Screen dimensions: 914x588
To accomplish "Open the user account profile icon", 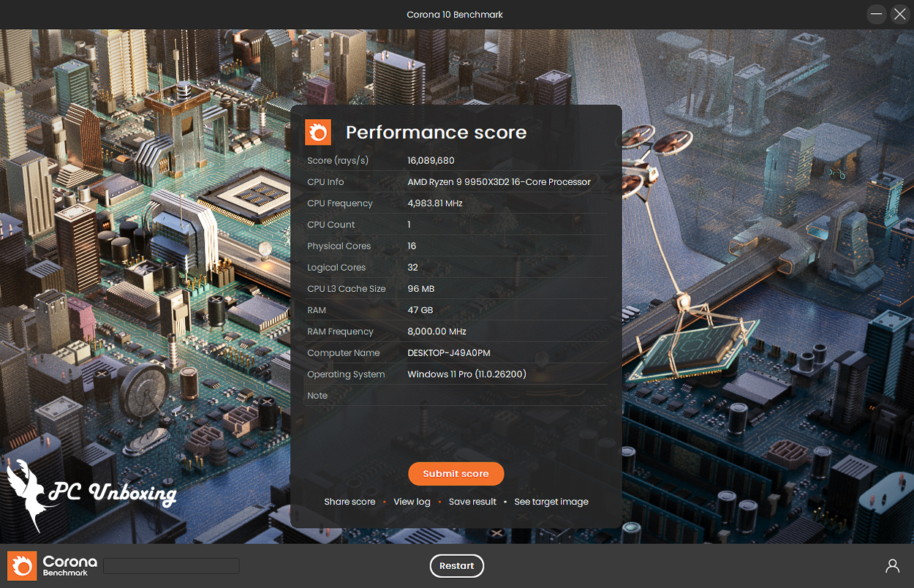I will (892, 565).
